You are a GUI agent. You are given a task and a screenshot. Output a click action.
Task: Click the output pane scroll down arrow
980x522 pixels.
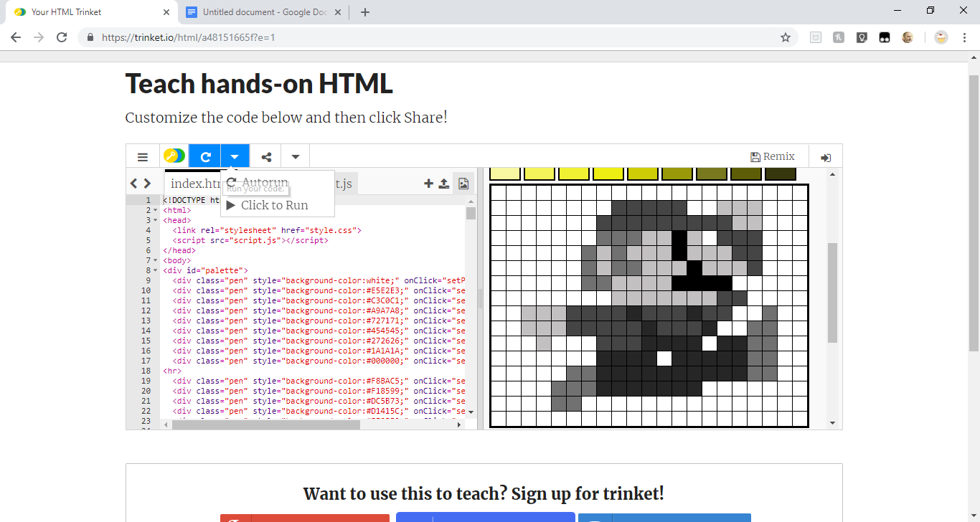pos(832,423)
